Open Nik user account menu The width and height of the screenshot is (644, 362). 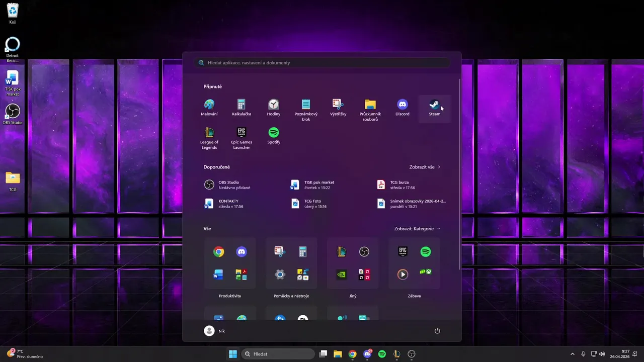coord(215,331)
